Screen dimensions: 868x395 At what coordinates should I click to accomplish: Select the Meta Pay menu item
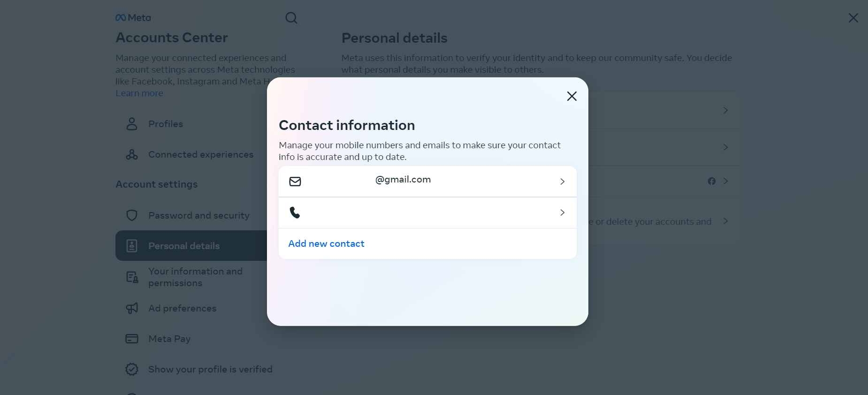[x=169, y=339]
